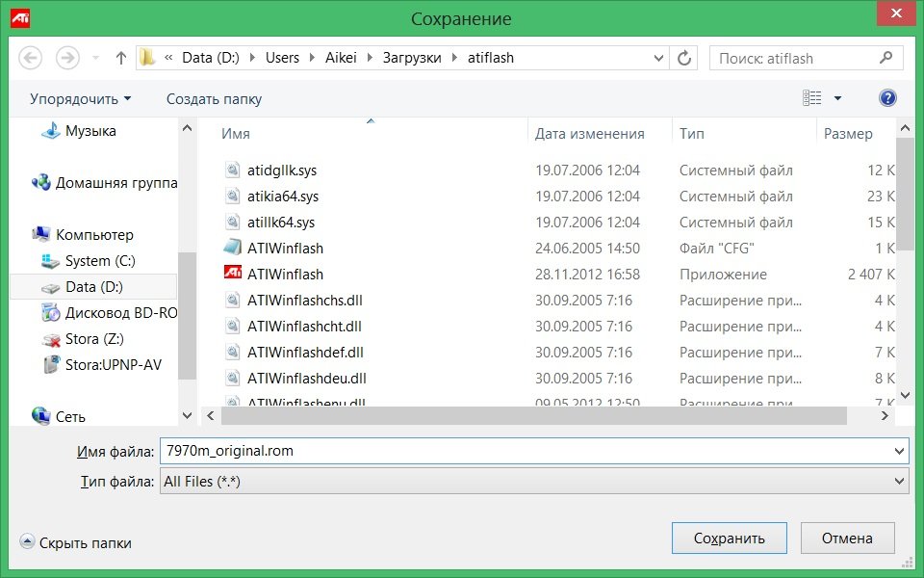
Task: Click the folder icon in the address bar
Action: (x=146, y=57)
